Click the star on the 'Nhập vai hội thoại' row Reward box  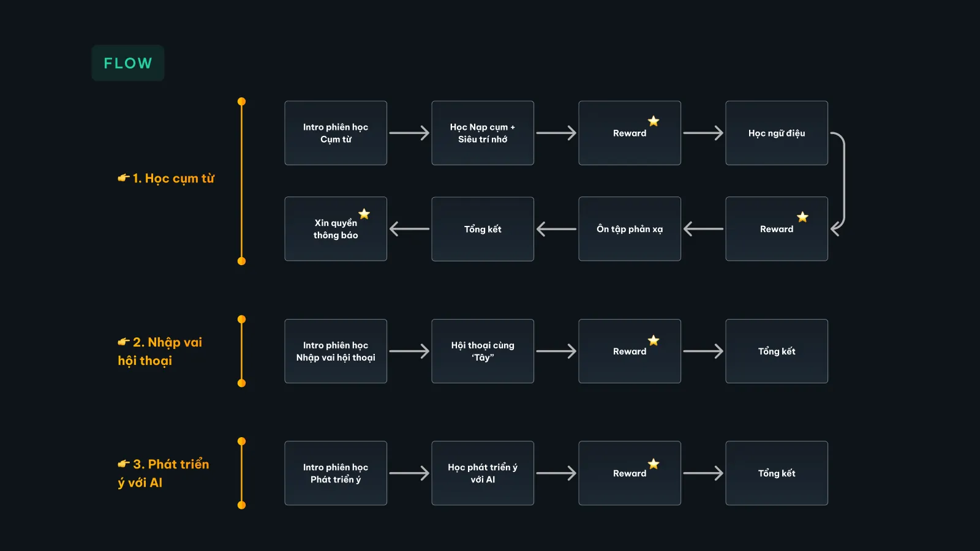click(x=654, y=340)
